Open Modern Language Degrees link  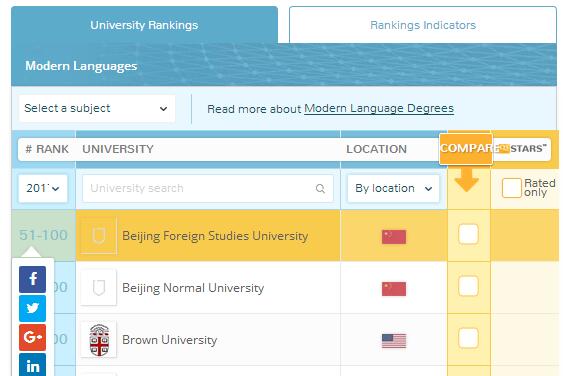[x=379, y=109]
